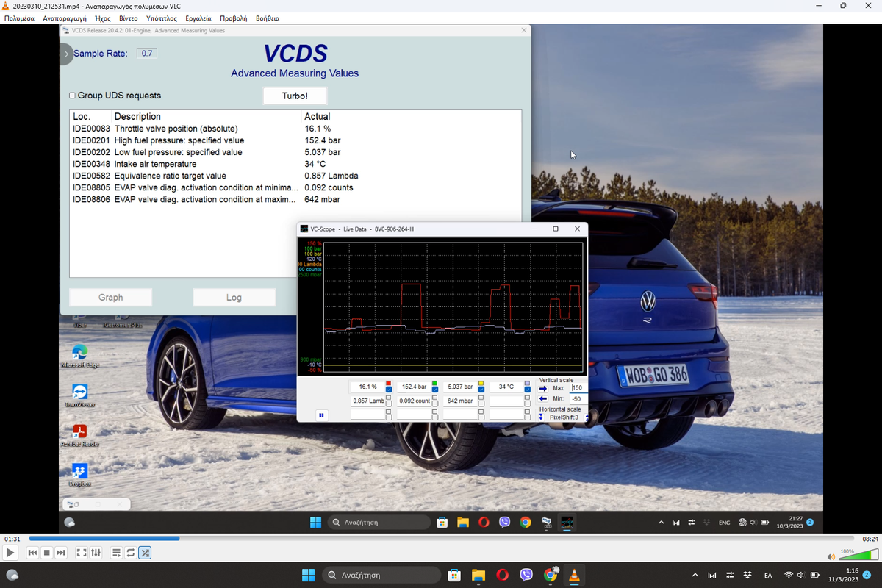The height and width of the screenshot is (588, 882).
Task: Open the Βίντεο menu
Action: [x=128, y=18]
